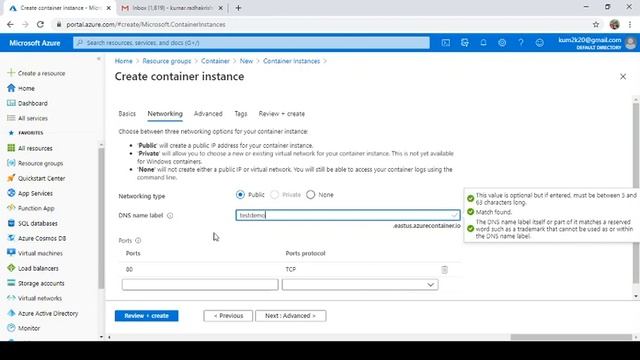Go to Container instances breadcrumb link
640x360 pixels.
point(291,61)
